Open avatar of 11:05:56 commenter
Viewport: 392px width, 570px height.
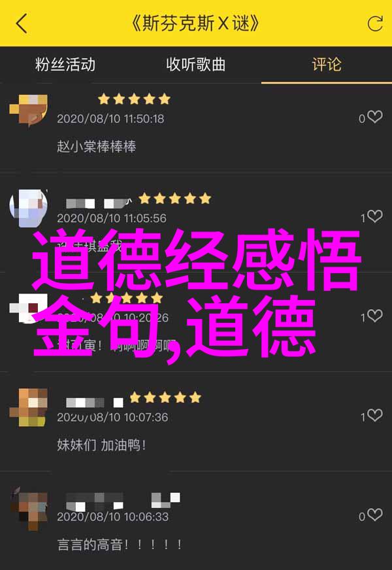pos(28,209)
